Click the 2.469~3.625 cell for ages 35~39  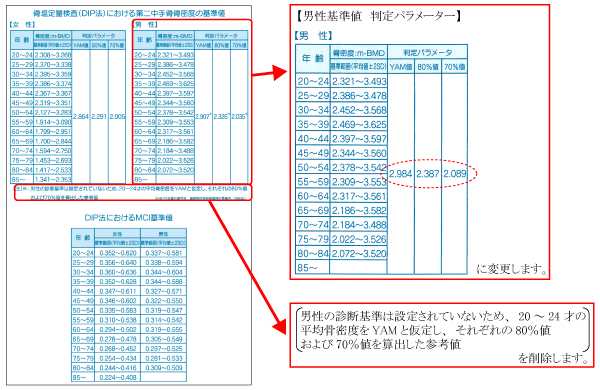(359, 124)
